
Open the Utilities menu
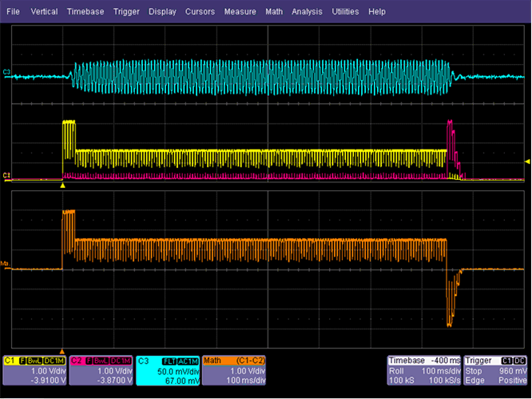[x=346, y=12]
